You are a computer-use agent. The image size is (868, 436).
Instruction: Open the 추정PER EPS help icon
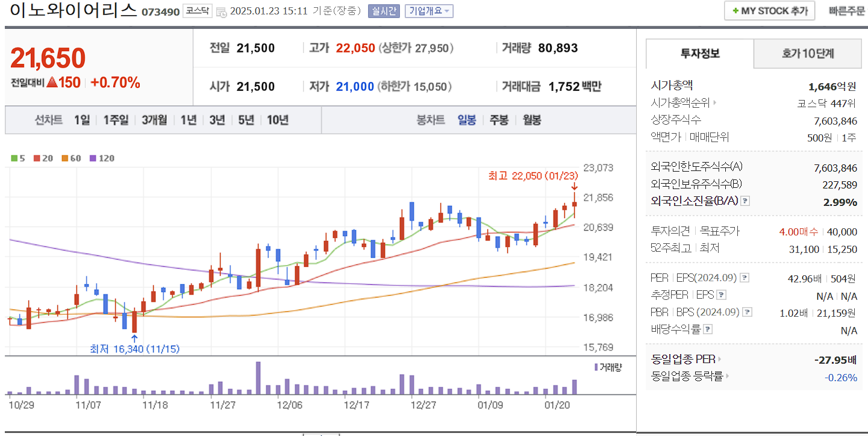click(x=721, y=294)
